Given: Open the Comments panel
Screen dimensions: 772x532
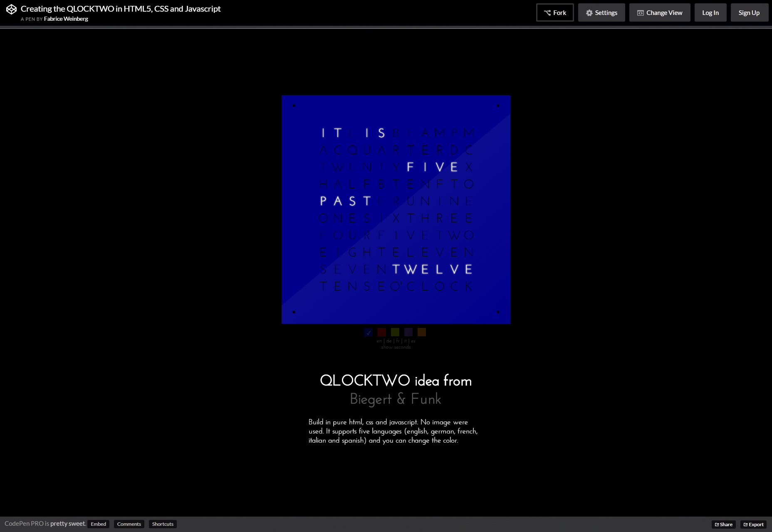Looking at the screenshot, I should (129, 524).
